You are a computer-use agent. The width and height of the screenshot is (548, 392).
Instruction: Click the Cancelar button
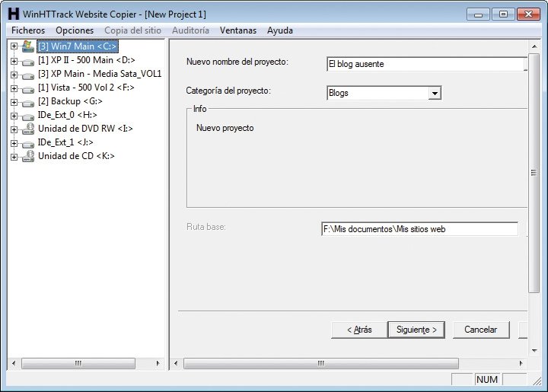coord(481,330)
